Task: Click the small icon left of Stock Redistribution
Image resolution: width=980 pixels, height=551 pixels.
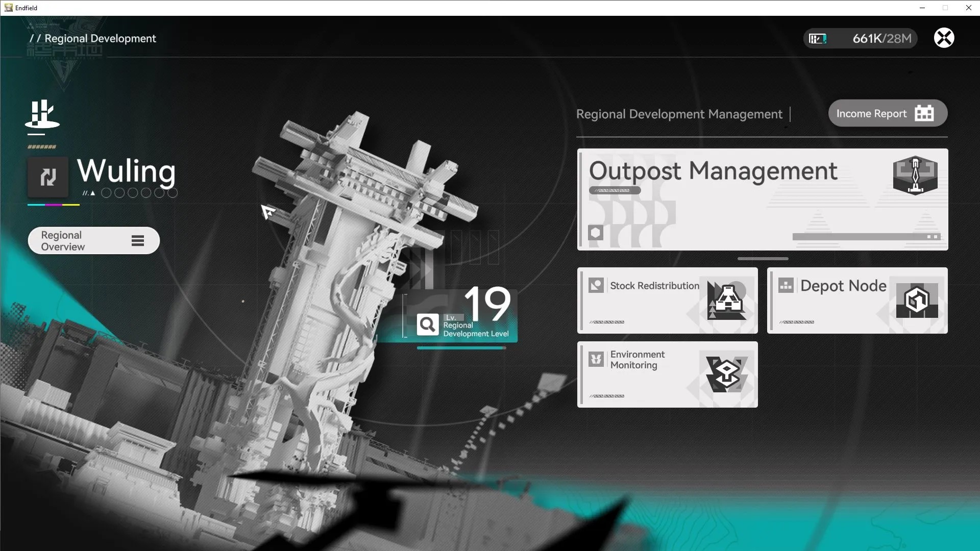Action: click(596, 285)
